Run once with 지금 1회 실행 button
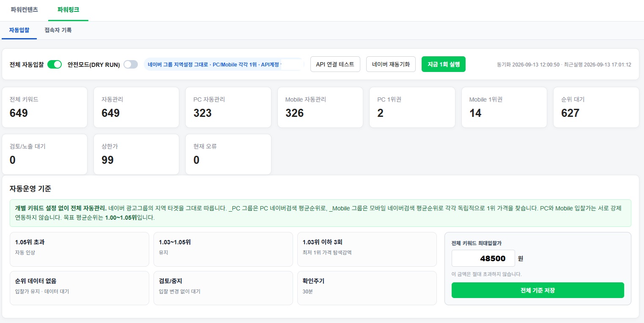The height and width of the screenshot is (323, 644). [444, 64]
